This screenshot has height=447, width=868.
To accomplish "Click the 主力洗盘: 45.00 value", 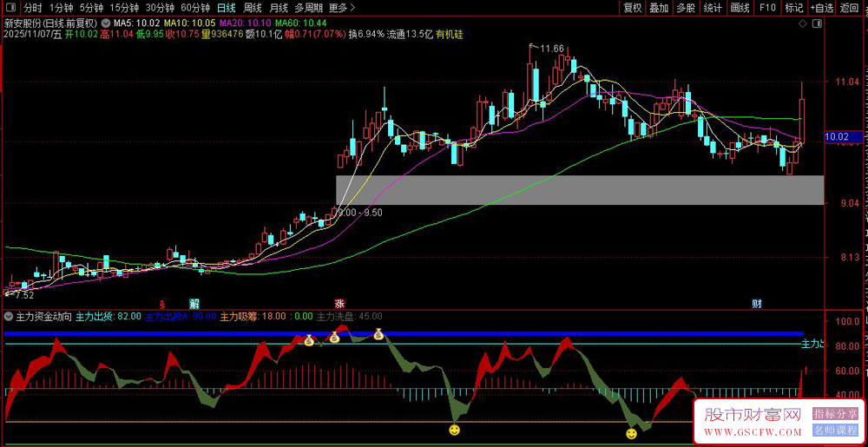I will 349,317.
